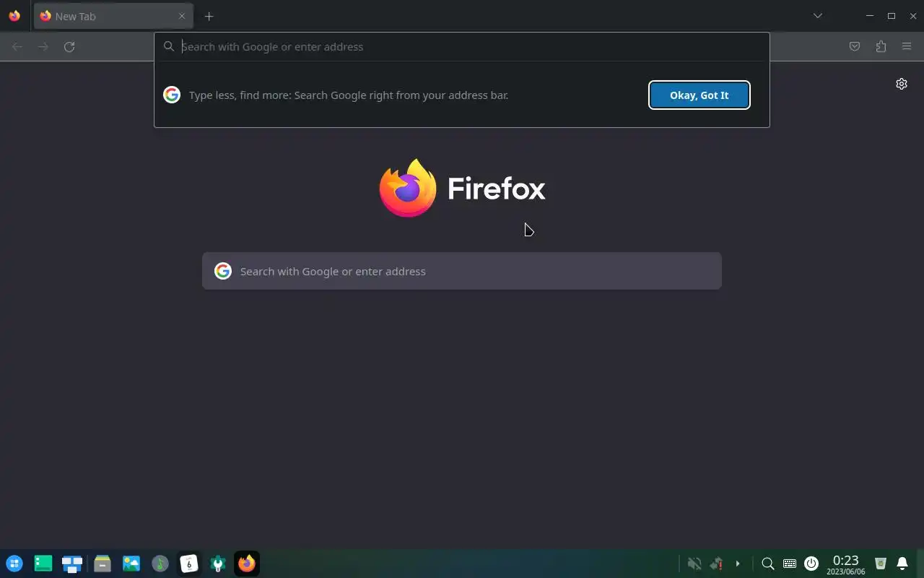Reload the page with refresh icon
The image size is (924, 578).
pyautogui.click(x=69, y=46)
